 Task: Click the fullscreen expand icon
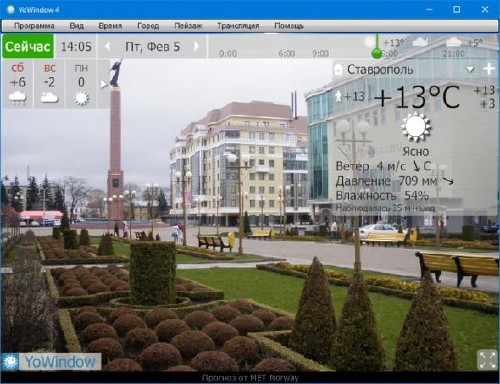coord(487,360)
